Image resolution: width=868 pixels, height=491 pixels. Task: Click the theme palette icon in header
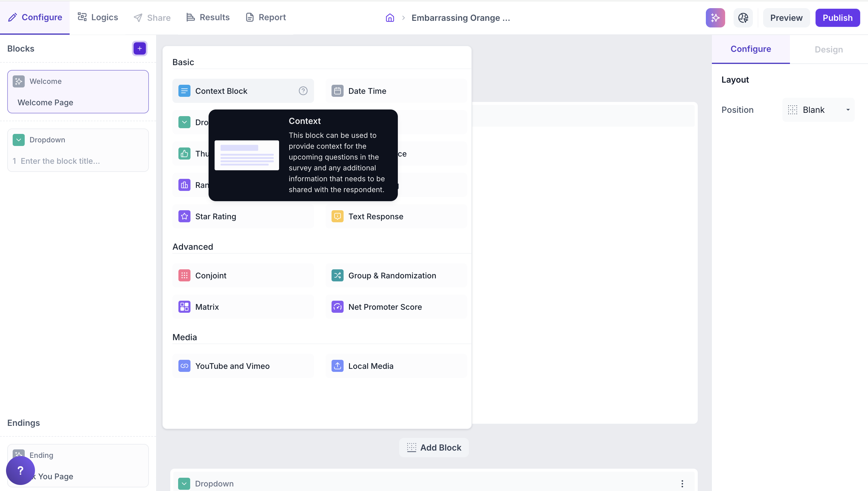[x=743, y=18]
